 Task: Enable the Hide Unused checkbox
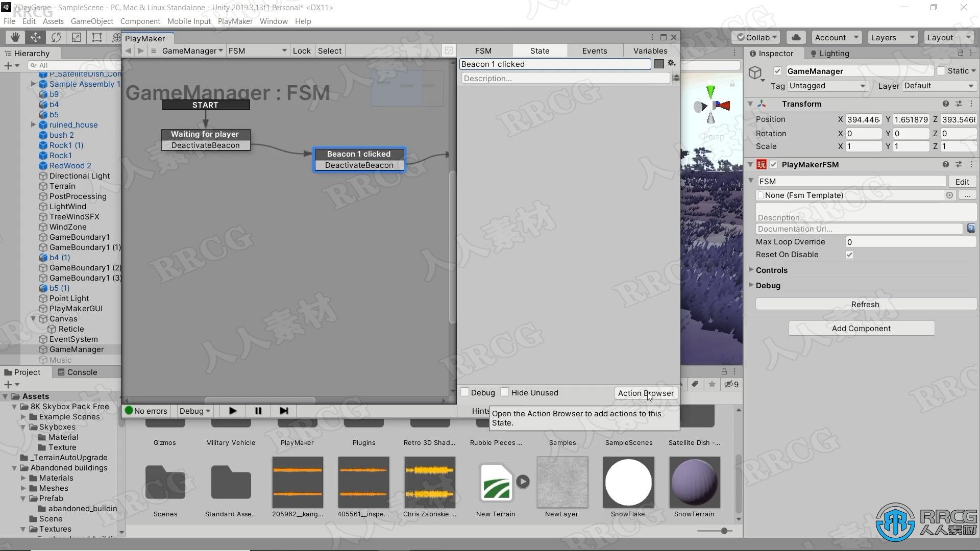point(505,392)
